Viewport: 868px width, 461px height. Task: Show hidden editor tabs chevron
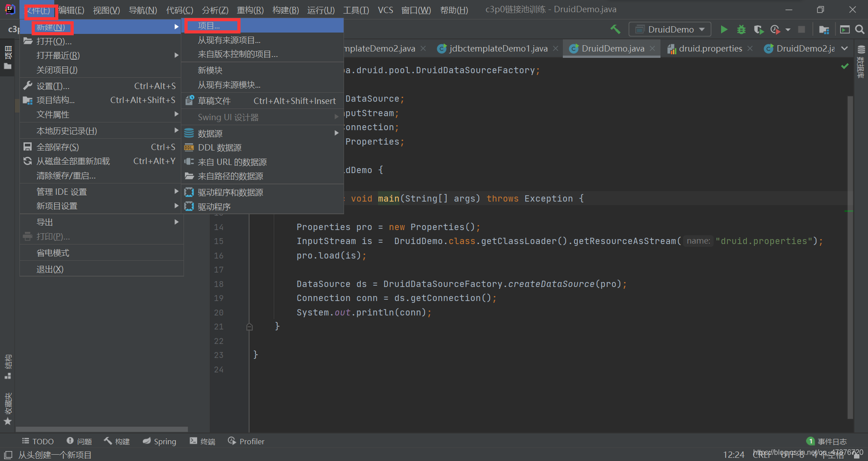point(844,48)
